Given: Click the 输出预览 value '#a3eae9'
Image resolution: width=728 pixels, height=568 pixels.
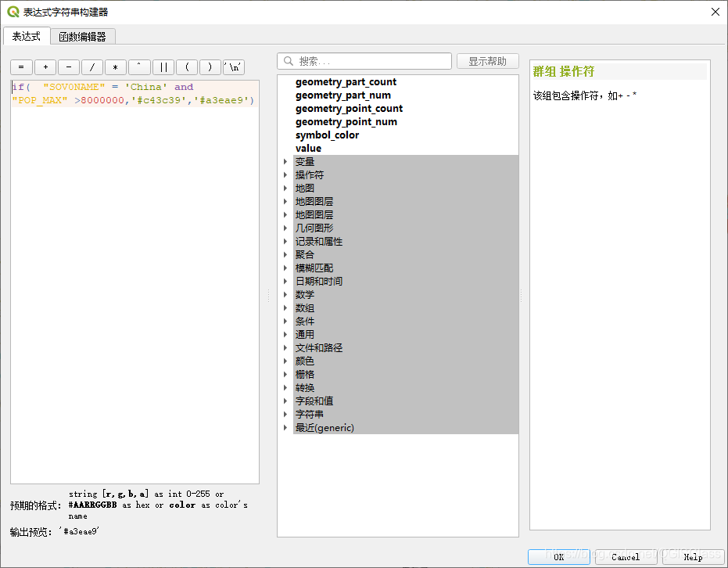Looking at the screenshot, I should click(x=80, y=531).
